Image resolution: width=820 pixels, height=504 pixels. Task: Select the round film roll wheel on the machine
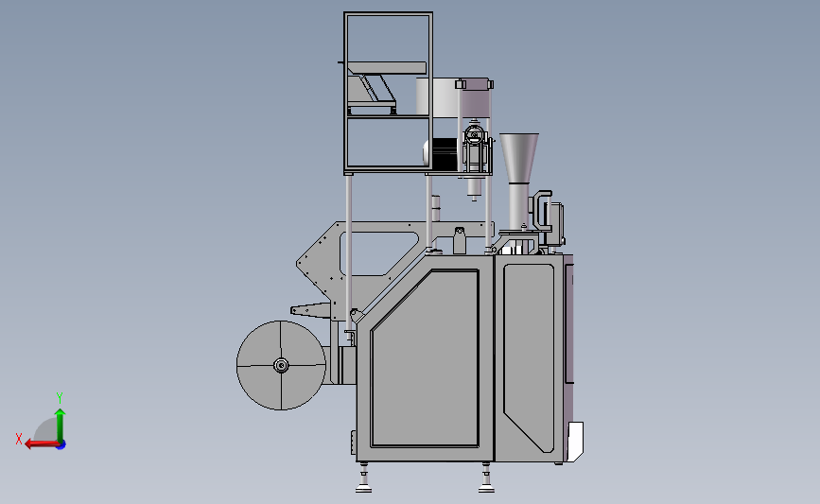281,365
